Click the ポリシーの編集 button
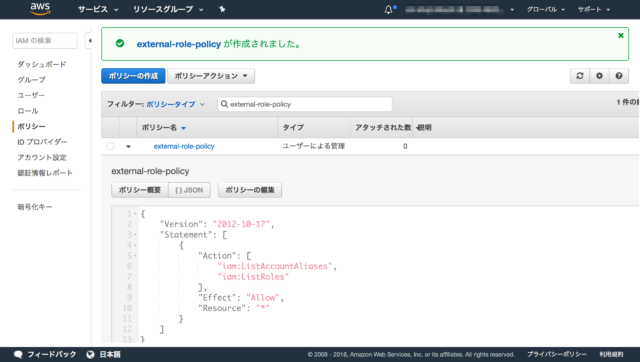The image size is (640, 362). point(250,190)
